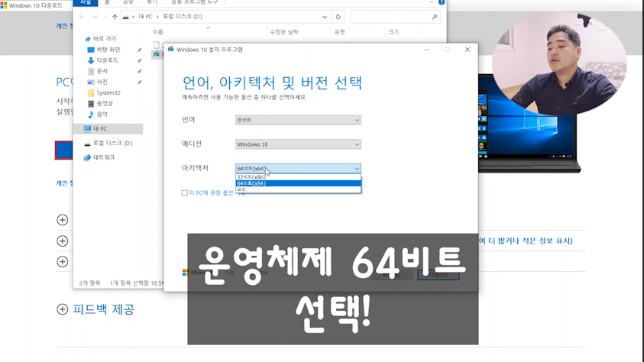Open 바로 가기 quick access in Explorer
This screenshot has width=644, height=362.
click(x=105, y=39)
